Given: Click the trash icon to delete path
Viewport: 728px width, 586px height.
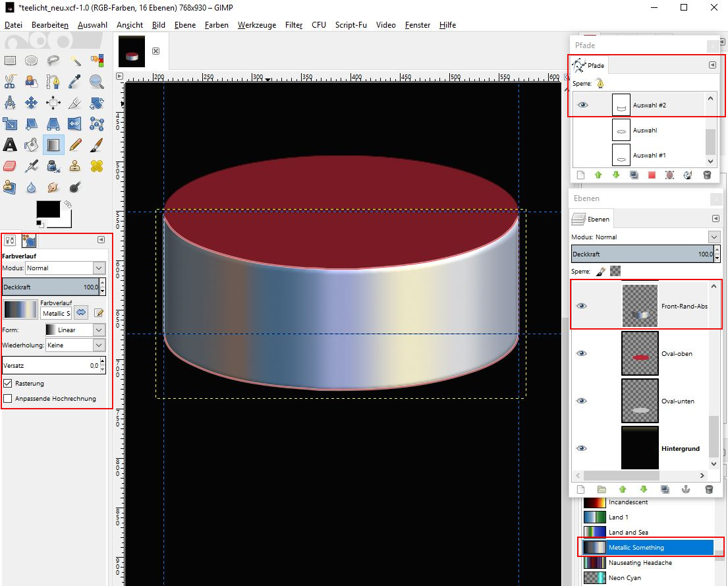Looking at the screenshot, I should [708, 175].
